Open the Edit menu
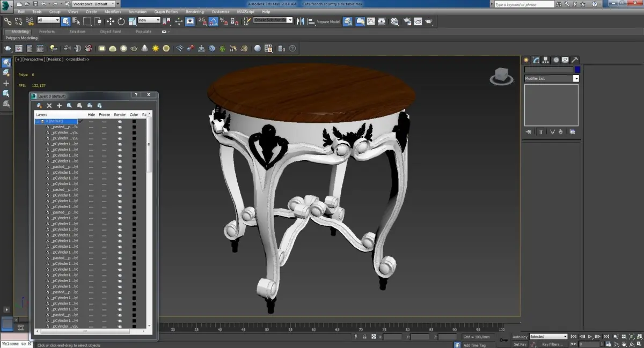 (21, 11)
